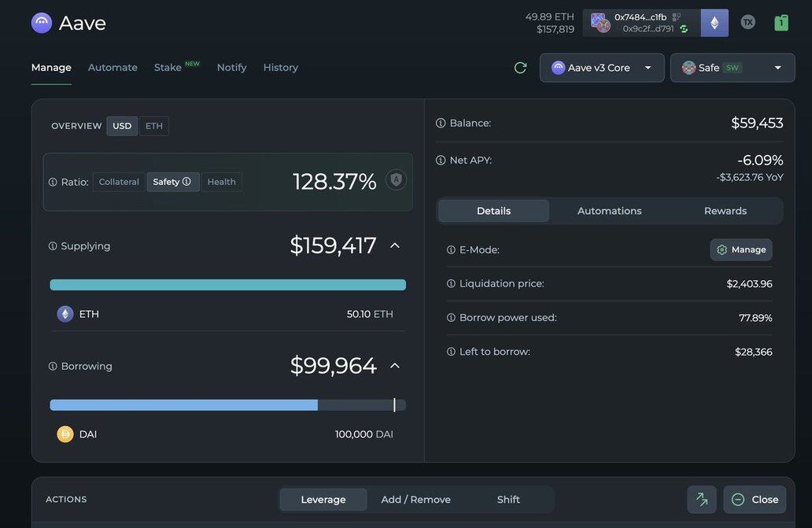The height and width of the screenshot is (528, 812).
Task: Click the info icon next to Liquidation price
Action: click(x=451, y=284)
